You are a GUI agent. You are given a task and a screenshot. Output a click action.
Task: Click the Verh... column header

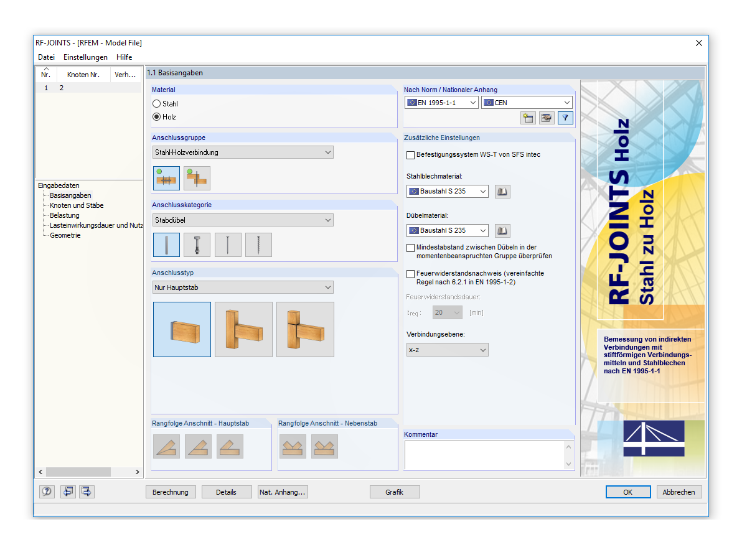pos(126,75)
